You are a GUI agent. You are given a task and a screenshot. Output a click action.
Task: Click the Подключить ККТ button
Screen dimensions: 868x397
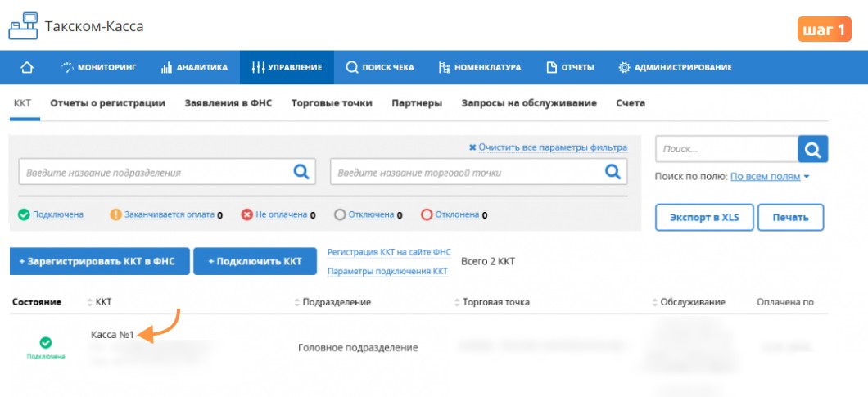tap(255, 261)
